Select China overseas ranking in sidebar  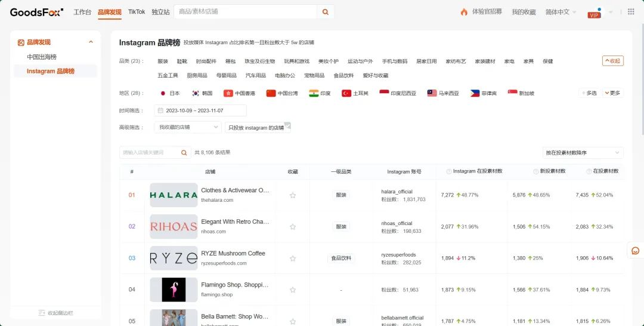click(x=42, y=57)
